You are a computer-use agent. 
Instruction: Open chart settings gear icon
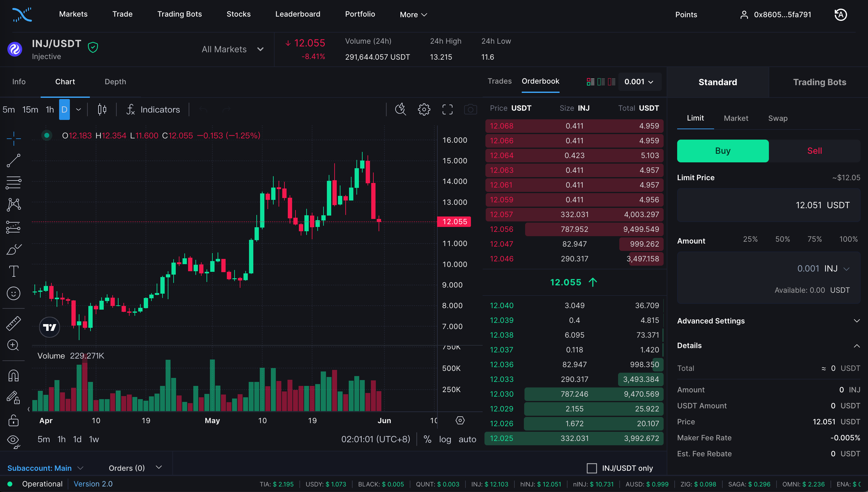coord(424,109)
